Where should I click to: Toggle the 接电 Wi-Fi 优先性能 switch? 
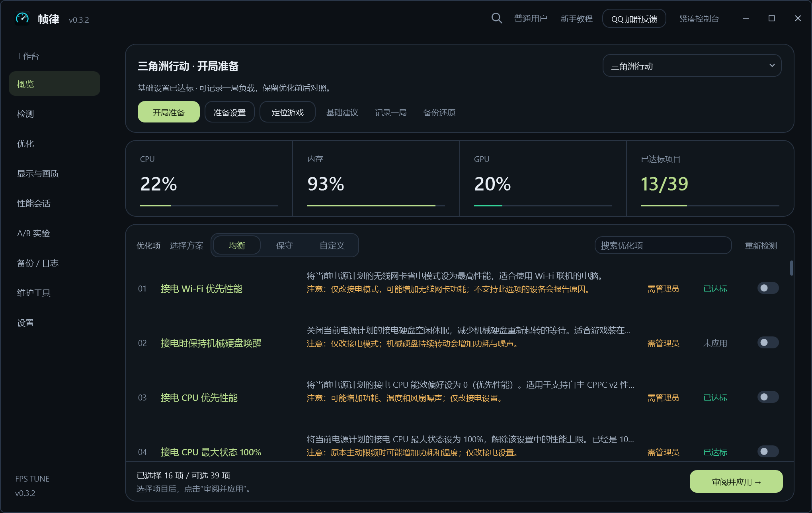click(768, 288)
